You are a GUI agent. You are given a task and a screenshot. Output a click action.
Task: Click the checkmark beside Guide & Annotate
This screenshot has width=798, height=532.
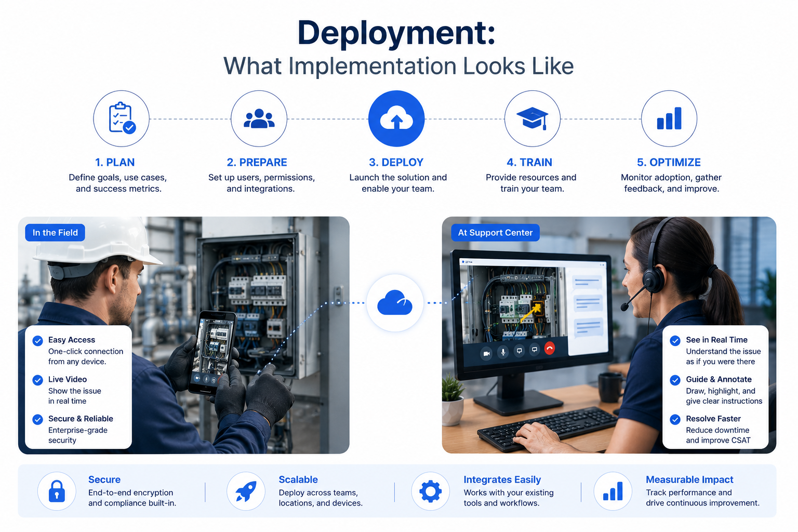click(x=675, y=380)
